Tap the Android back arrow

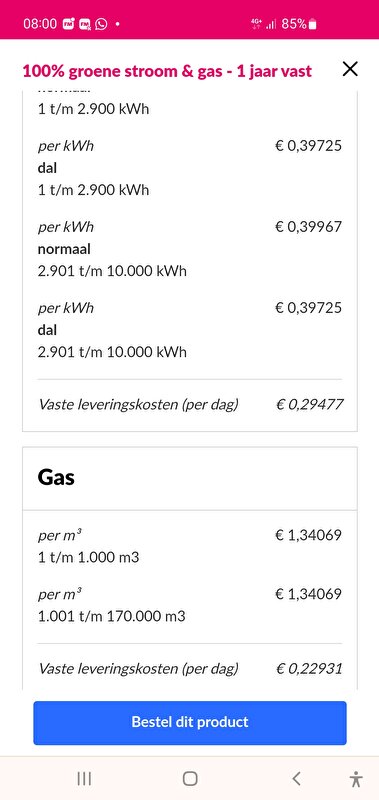pos(296,779)
